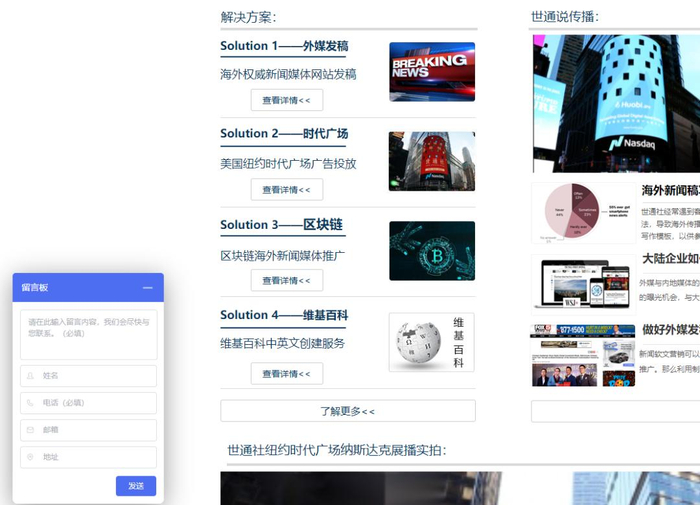700x505 pixels.
Task: Click 查看详情 button under Solution 3
Action: 286,281
